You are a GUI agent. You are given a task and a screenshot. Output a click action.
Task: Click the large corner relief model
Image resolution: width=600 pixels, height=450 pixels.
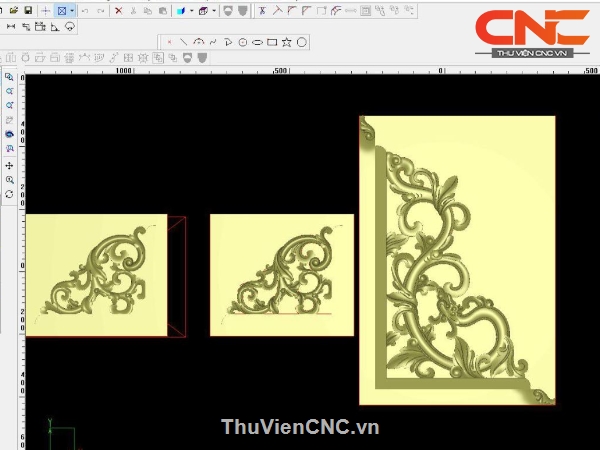[x=456, y=260]
